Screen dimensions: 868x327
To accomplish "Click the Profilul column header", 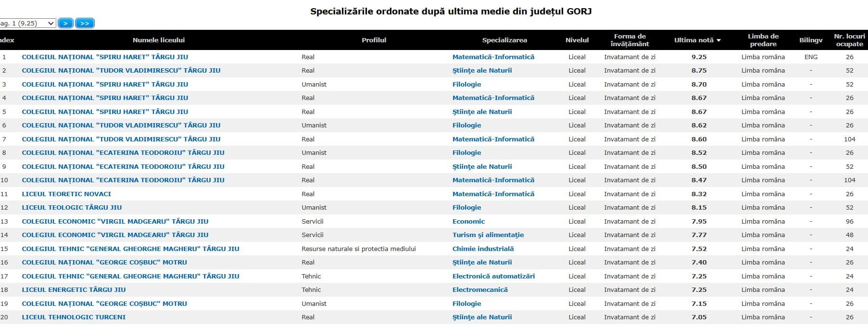I will click(x=374, y=40).
